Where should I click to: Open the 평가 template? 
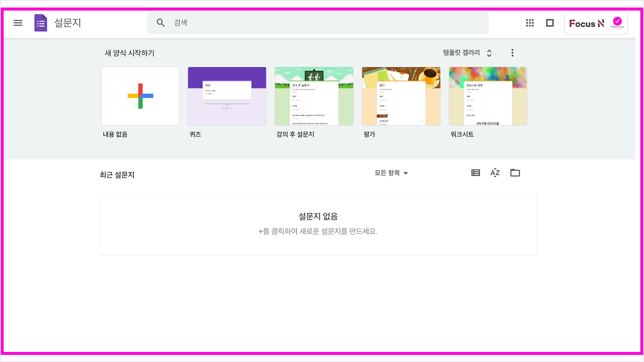pyautogui.click(x=401, y=96)
